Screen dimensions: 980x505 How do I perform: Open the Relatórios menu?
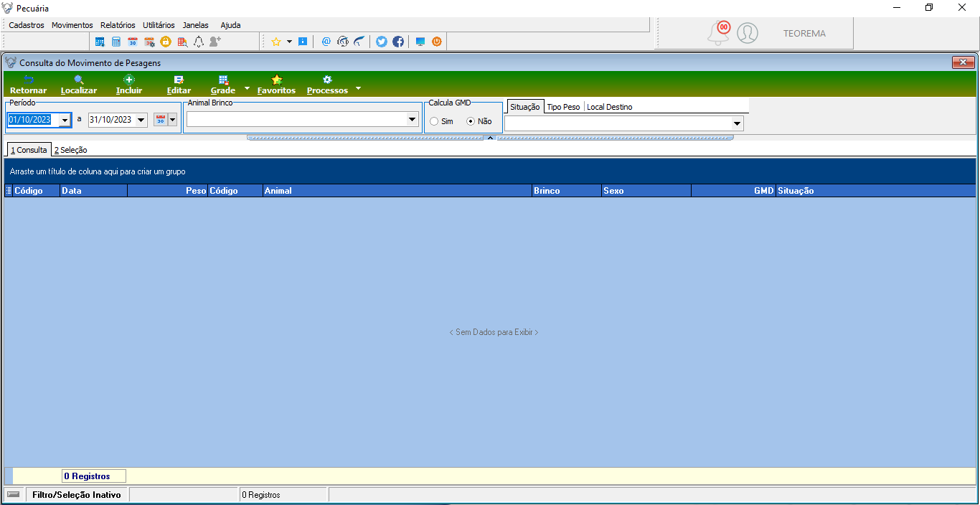coord(118,25)
